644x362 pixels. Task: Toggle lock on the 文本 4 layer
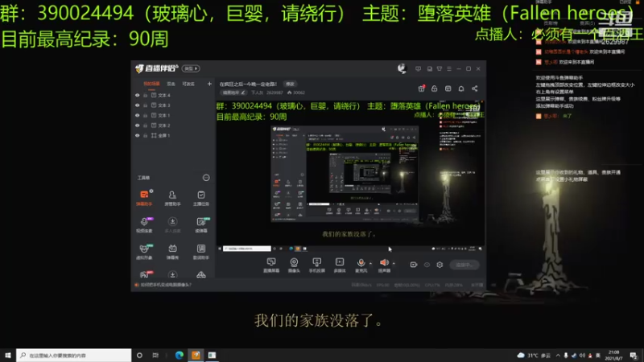click(x=146, y=95)
